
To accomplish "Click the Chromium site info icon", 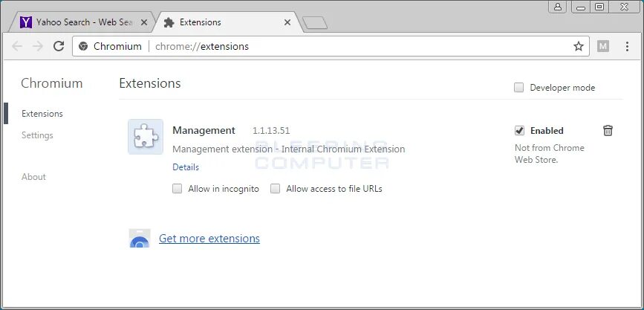I will pos(83,46).
